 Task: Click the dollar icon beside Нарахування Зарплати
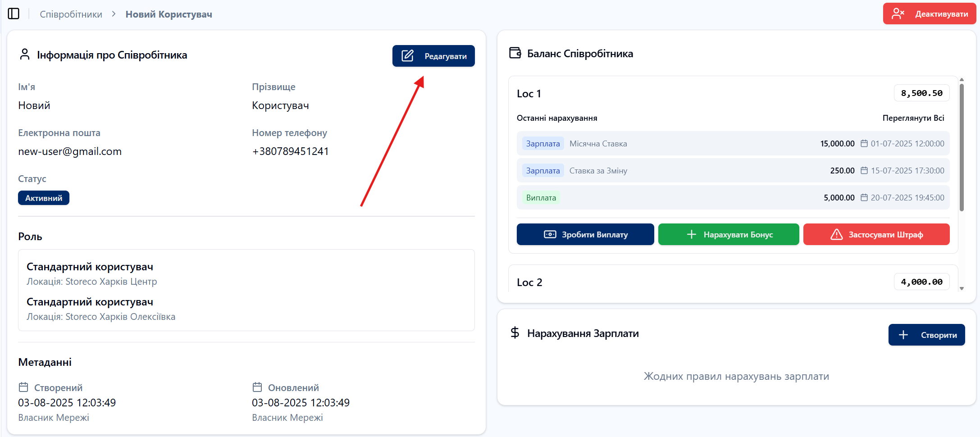coord(515,333)
